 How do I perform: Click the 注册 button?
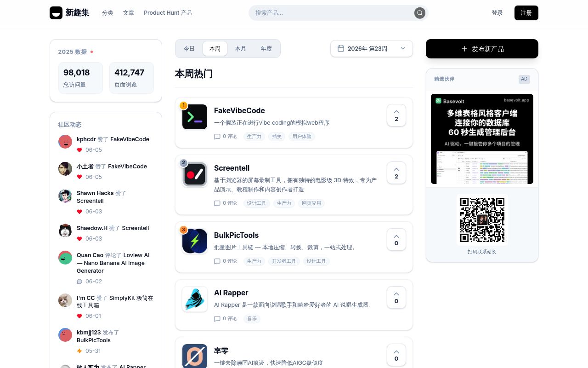point(526,13)
